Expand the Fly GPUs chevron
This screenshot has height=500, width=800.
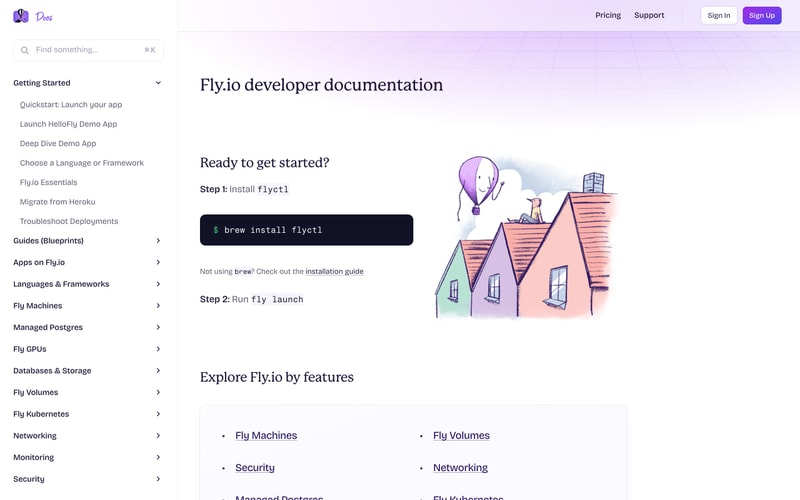(x=158, y=349)
